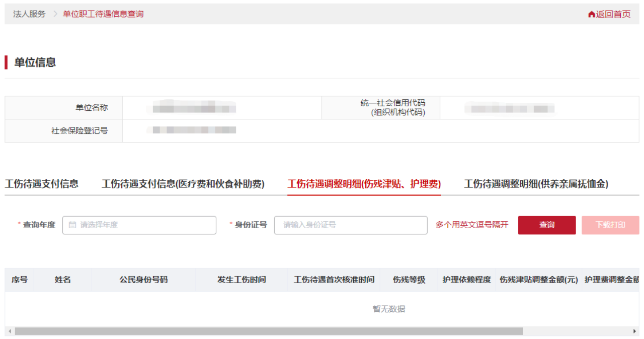Switch to 工伤待遇调整明细(供养亲属抚恤金) tab
This screenshot has height=339, width=644.
[536, 184]
